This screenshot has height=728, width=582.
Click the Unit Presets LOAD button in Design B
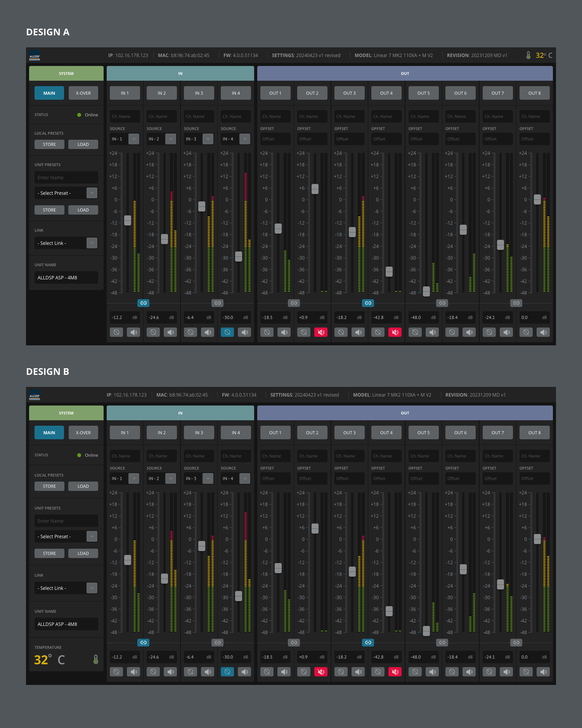tap(83, 553)
